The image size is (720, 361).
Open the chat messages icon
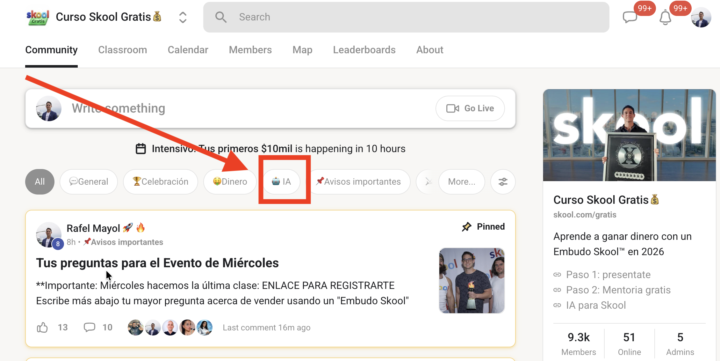coord(630,17)
